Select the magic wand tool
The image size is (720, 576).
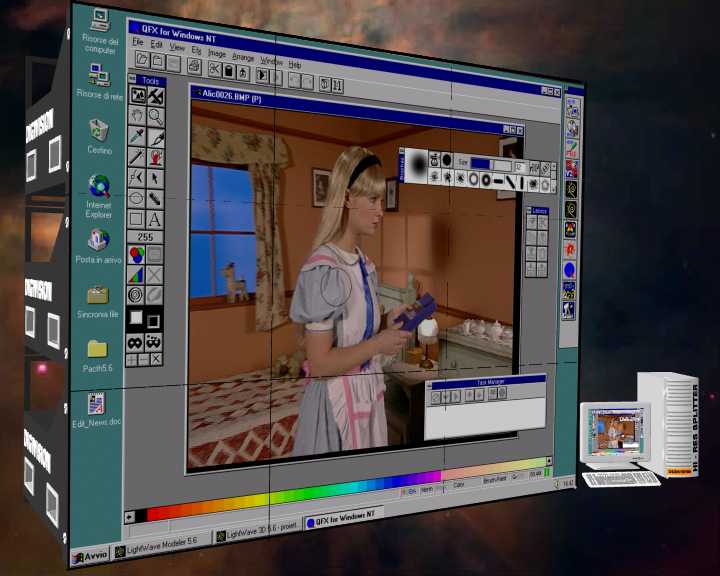coord(137,156)
